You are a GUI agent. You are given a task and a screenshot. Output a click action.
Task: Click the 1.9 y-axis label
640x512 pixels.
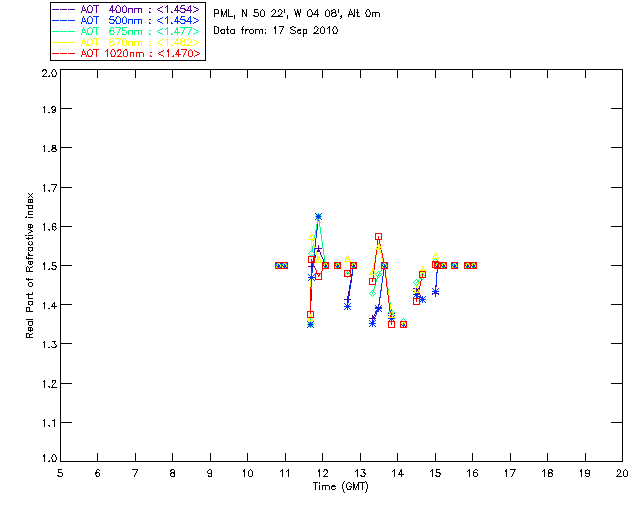coord(49,109)
